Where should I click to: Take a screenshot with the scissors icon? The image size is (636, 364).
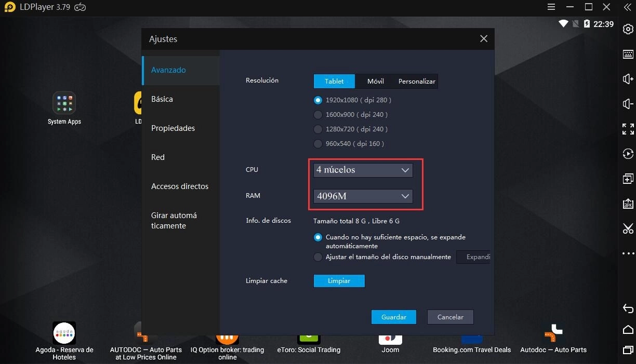(628, 228)
